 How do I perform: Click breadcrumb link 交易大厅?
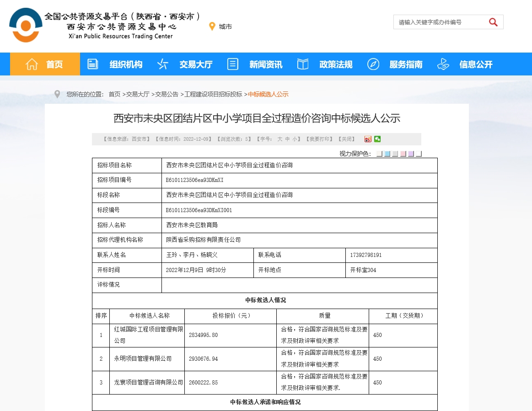(x=138, y=94)
